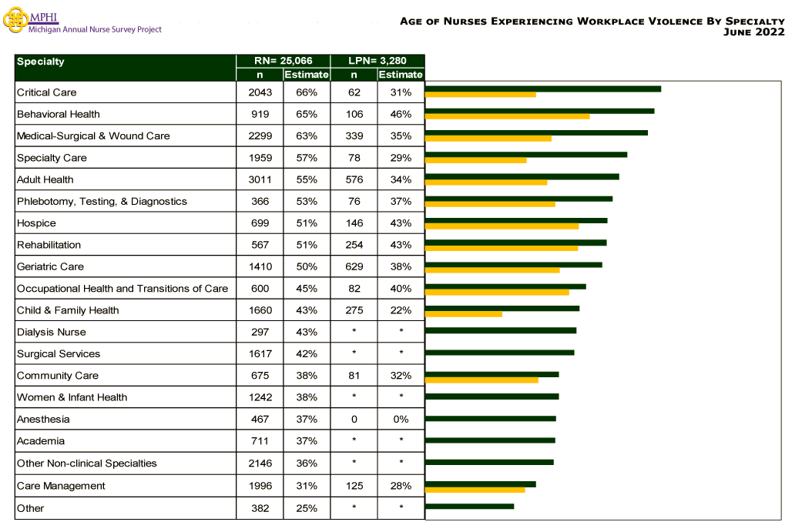Select the Care Management yellow bar
This screenshot has width=812, height=532.
[478, 489]
